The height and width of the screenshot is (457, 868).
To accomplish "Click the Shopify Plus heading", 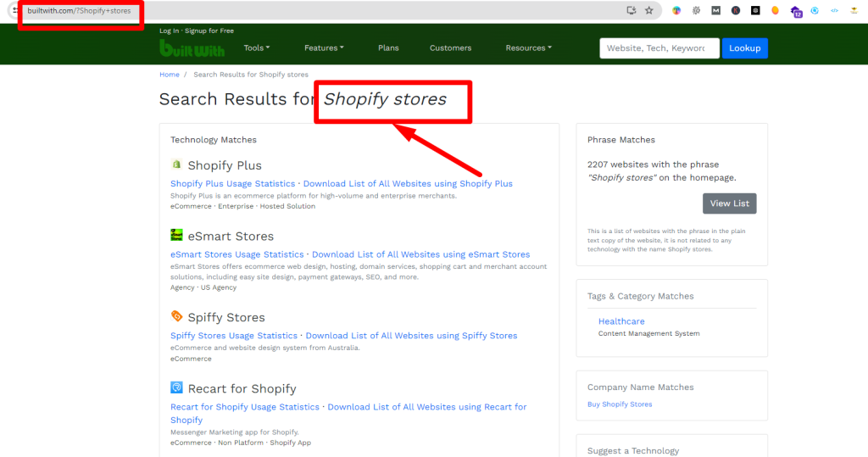I will 224,165.
